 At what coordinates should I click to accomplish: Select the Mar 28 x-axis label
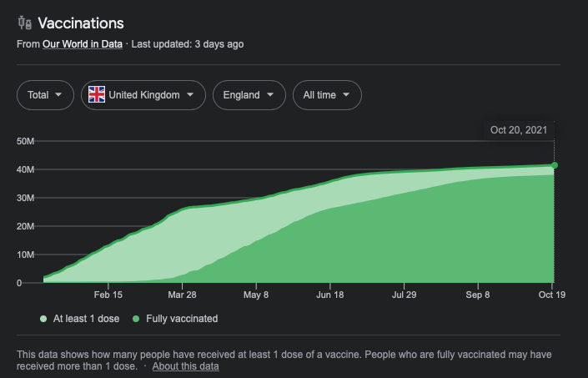(183, 295)
